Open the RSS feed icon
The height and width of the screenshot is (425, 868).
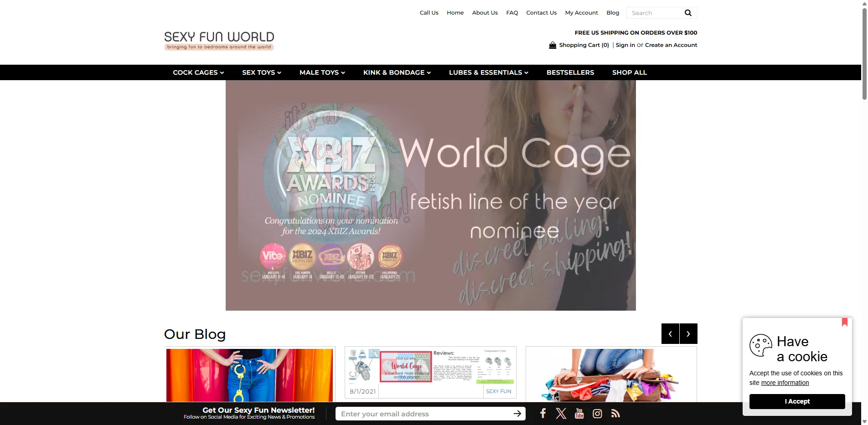coord(615,413)
